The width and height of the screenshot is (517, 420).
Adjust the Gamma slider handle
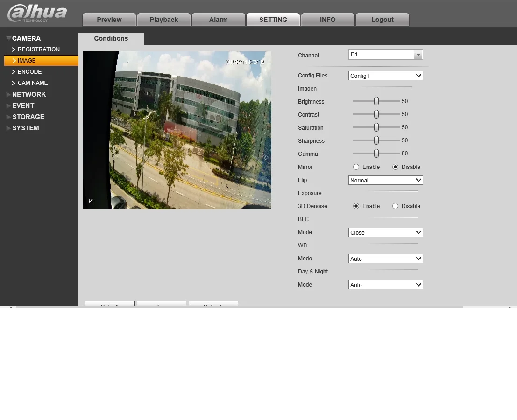(x=376, y=154)
